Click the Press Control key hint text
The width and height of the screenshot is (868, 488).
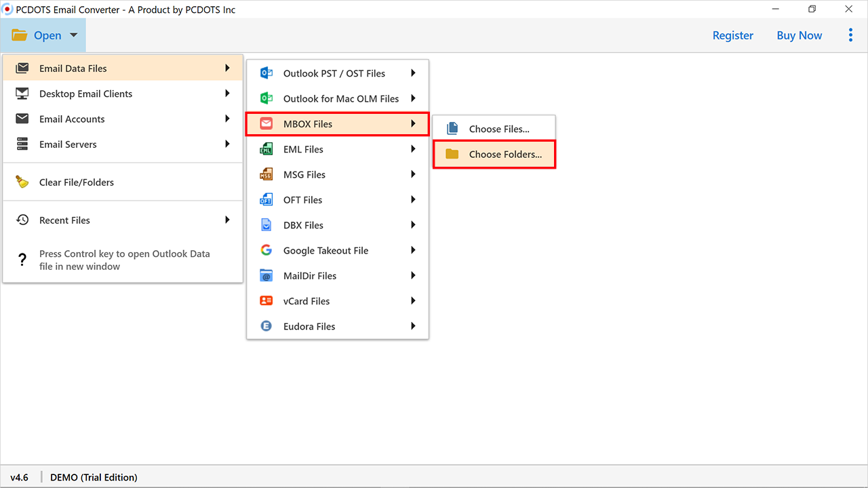pyautogui.click(x=124, y=260)
